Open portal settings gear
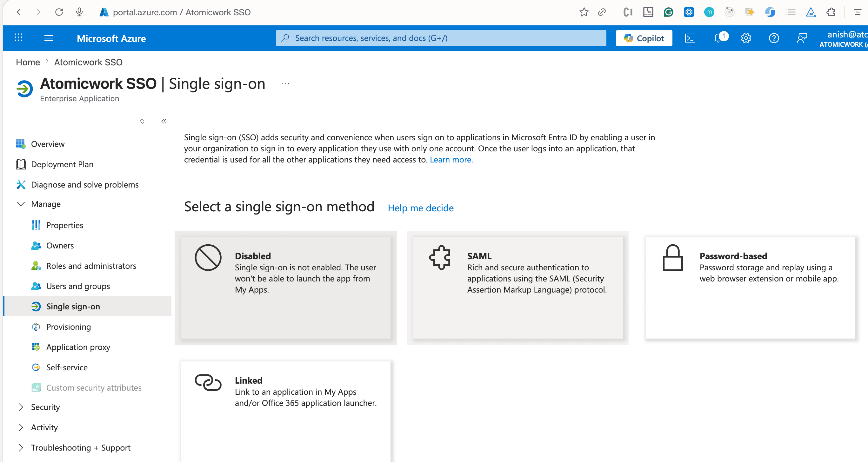Image resolution: width=868 pixels, height=462 pixels. [746, 38]
